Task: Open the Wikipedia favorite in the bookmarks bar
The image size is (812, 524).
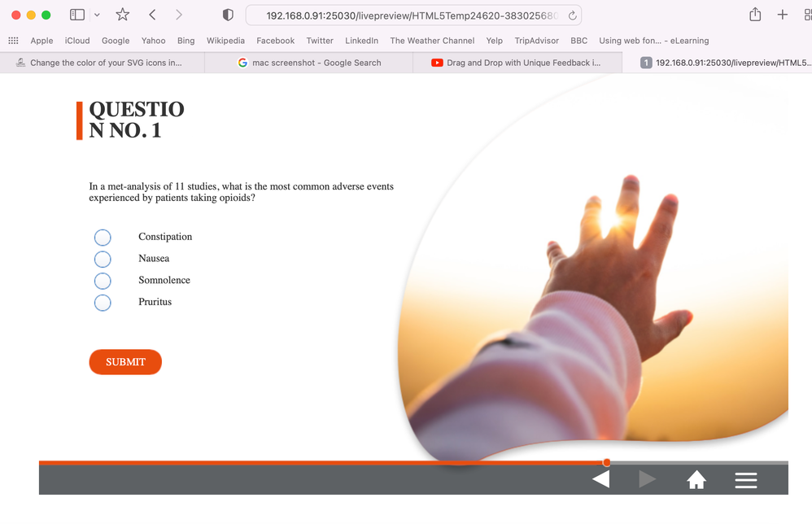Action: 225,40
